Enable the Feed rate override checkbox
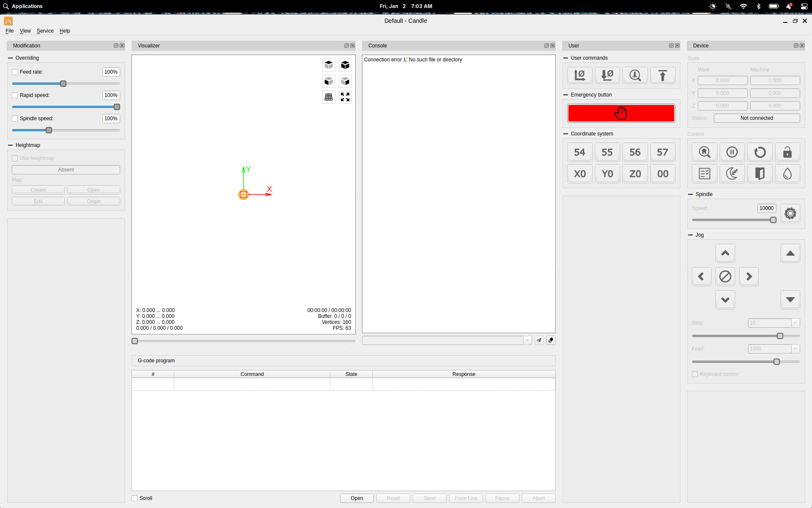 click(x=15, y=72)
